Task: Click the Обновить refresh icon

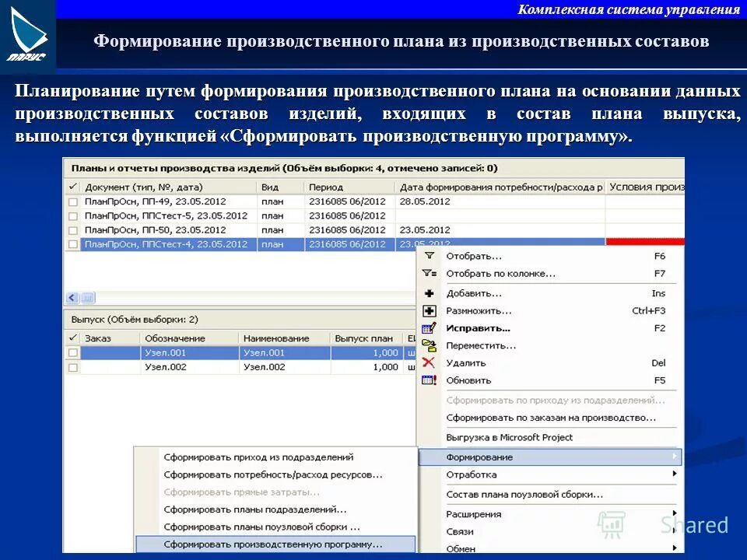Action: point(427,380)
